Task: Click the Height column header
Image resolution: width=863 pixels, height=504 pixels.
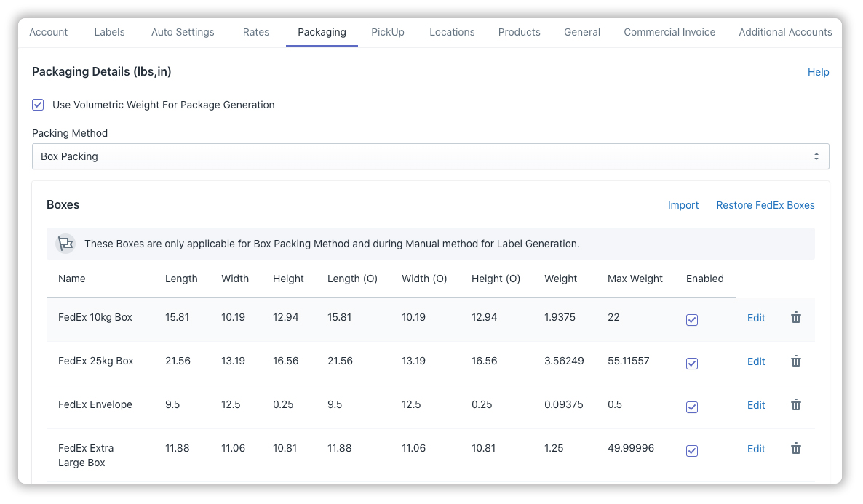Action: pos(288,279)
